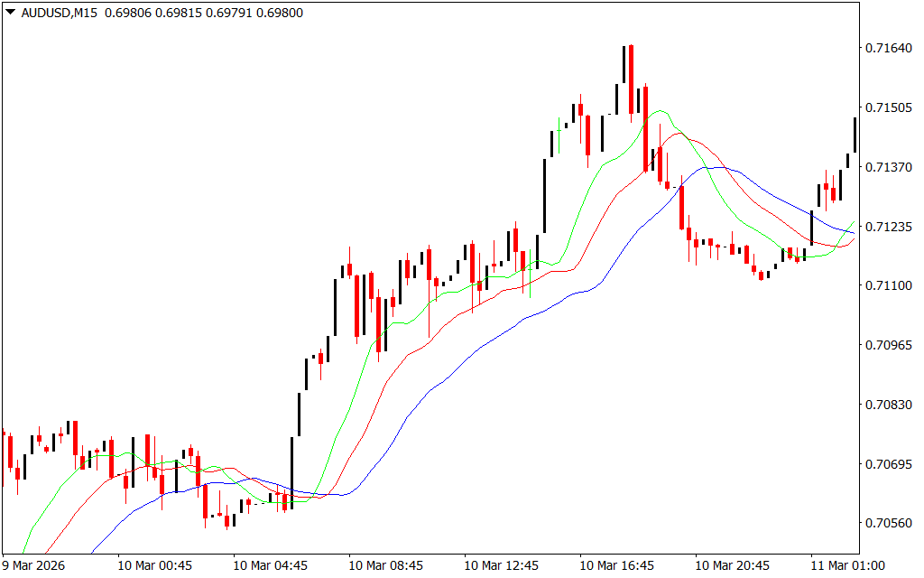Image resolution: width=924 pixels, height=578 pixels.
Task: Click the 10 Mar 20:45 time label
Action: tap(732, 565)
